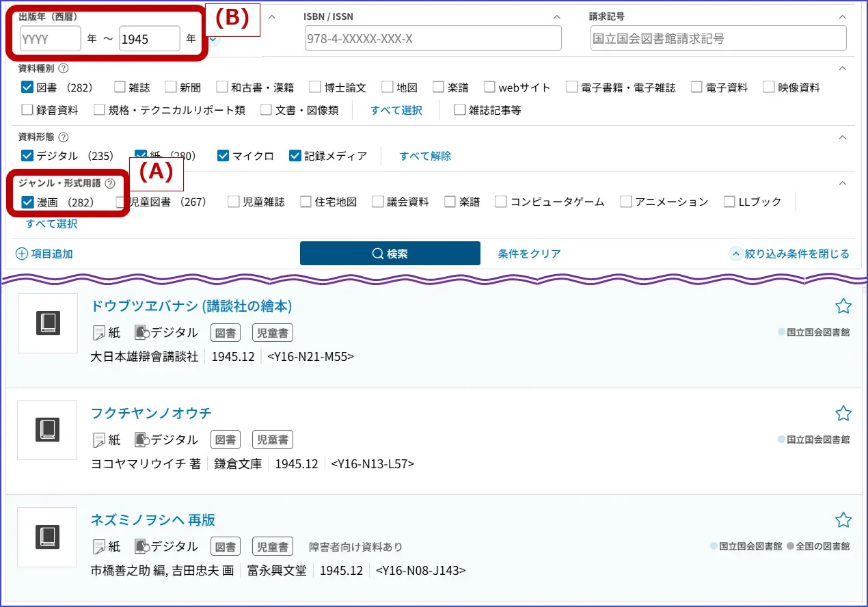
Task: Tick the 児童図書 checkbox
Action: (x=121, y=202)
